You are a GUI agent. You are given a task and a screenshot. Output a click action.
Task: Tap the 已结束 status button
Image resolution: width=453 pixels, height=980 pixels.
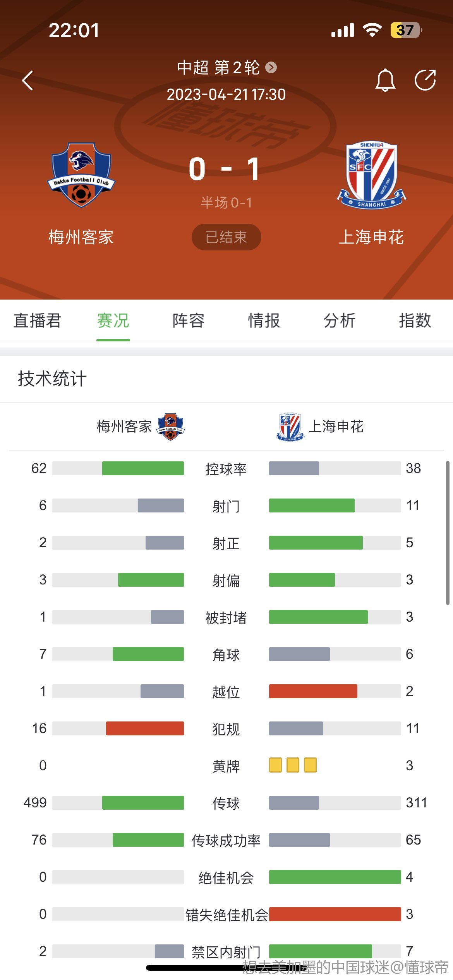pyautogui.click(x=226, y=237)
